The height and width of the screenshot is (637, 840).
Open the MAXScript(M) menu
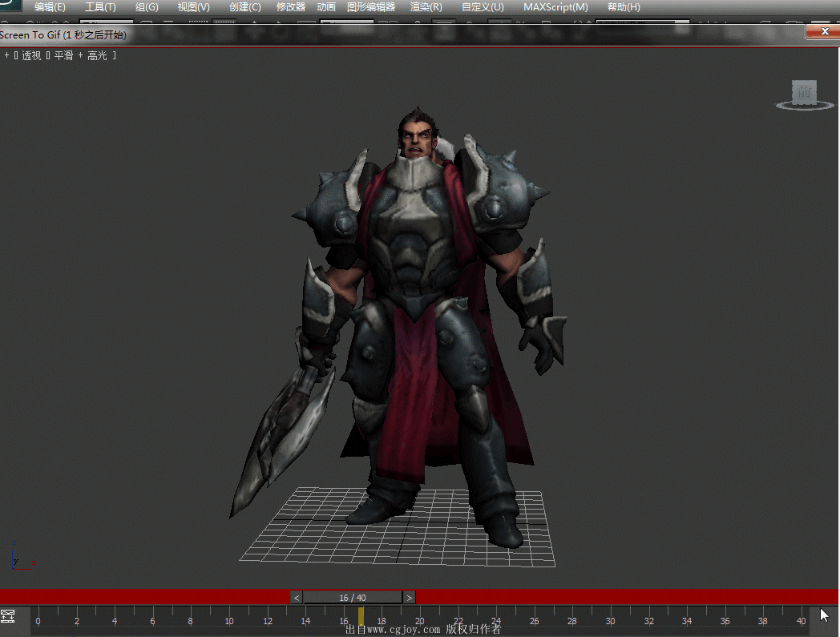[x=555, y=7]
